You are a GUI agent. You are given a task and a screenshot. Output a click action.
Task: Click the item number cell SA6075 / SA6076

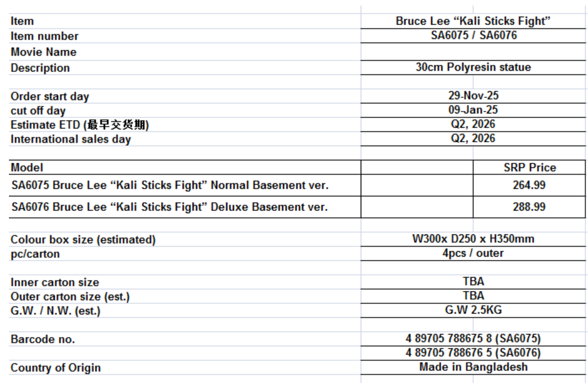coord(473,36)
